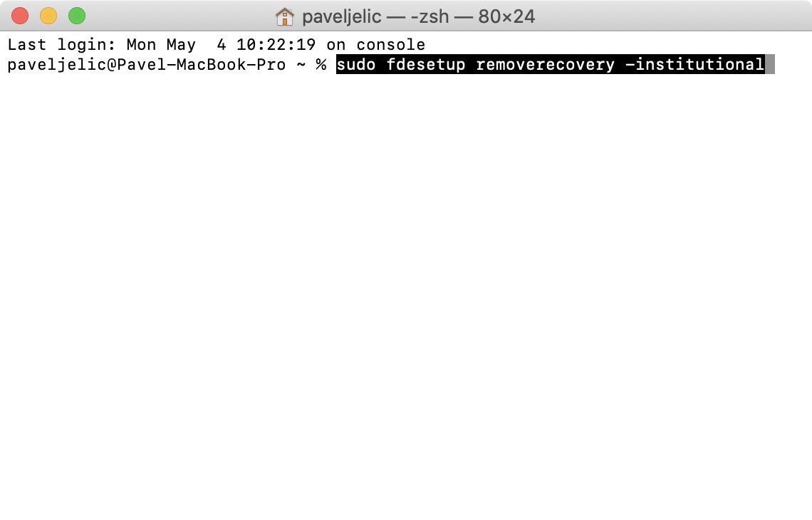The width and height of the screenshot is (812, 520).
Task: Click the "Mon May" date text
Action: (x=161, y=45)
